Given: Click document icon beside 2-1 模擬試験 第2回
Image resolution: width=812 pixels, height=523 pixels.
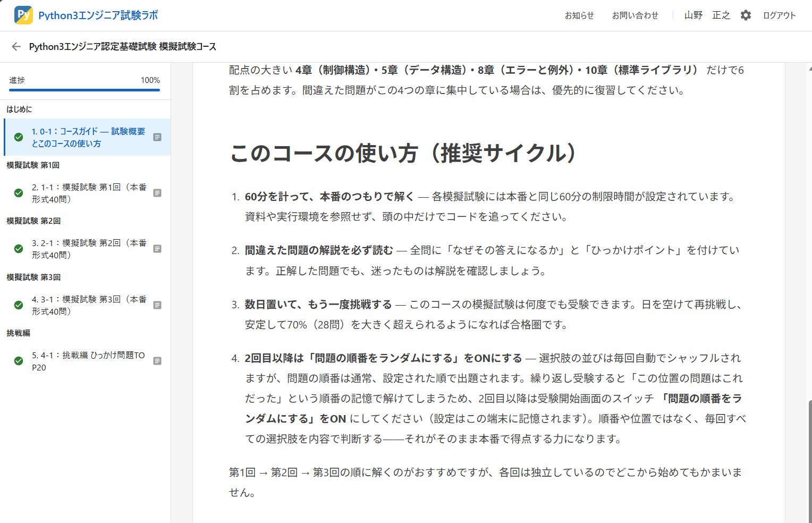Looking at the screenshot, I should 157,249.
